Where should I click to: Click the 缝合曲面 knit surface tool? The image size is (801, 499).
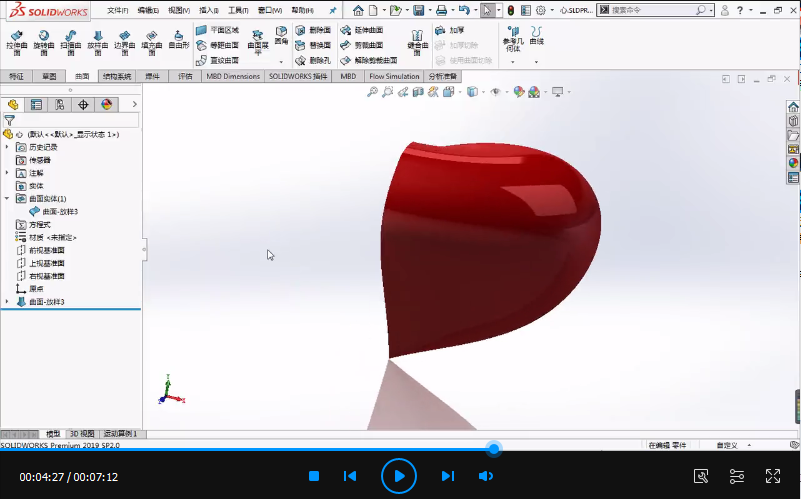(x=417, y=42)
